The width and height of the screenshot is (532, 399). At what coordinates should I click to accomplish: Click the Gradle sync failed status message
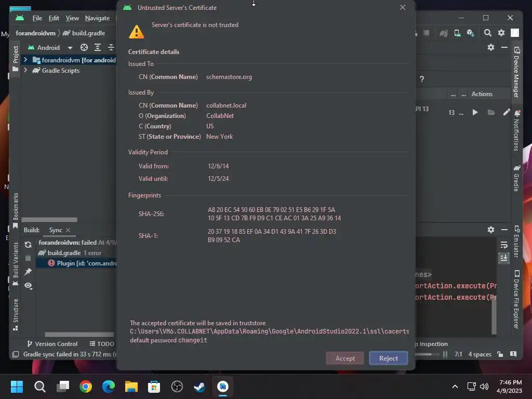70,354
